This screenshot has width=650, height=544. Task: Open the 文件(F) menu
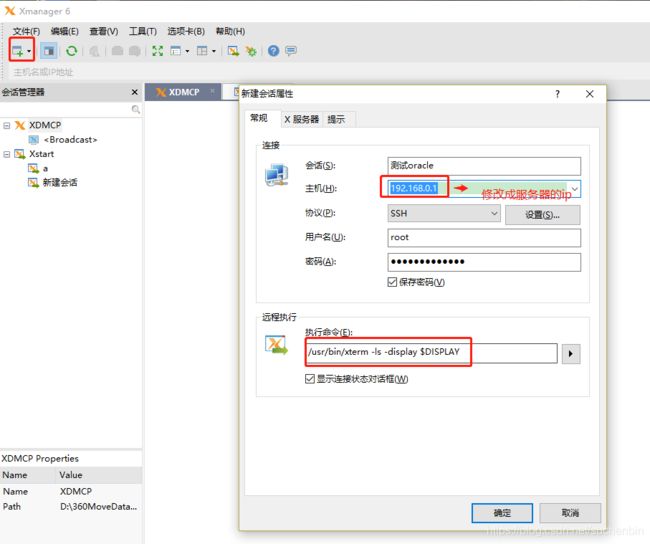point(26,32)
